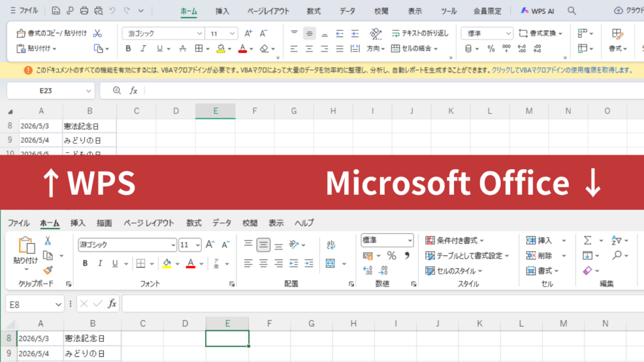Click WPS decrease font size icon

pyautogui.click(x=264, y=33)
